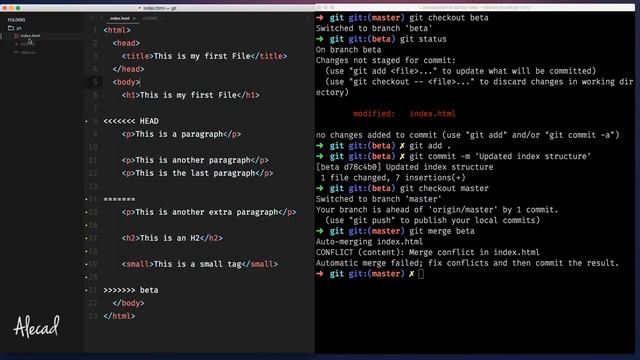Click the <title> line in the editor

point(204,56)
